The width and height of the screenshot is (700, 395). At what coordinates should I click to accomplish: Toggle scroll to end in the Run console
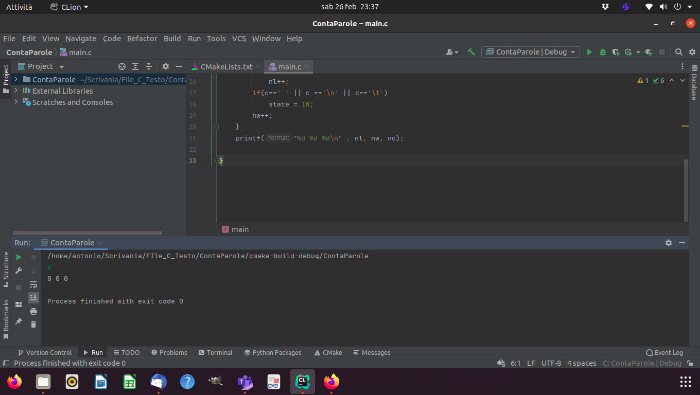click(33, 298)
